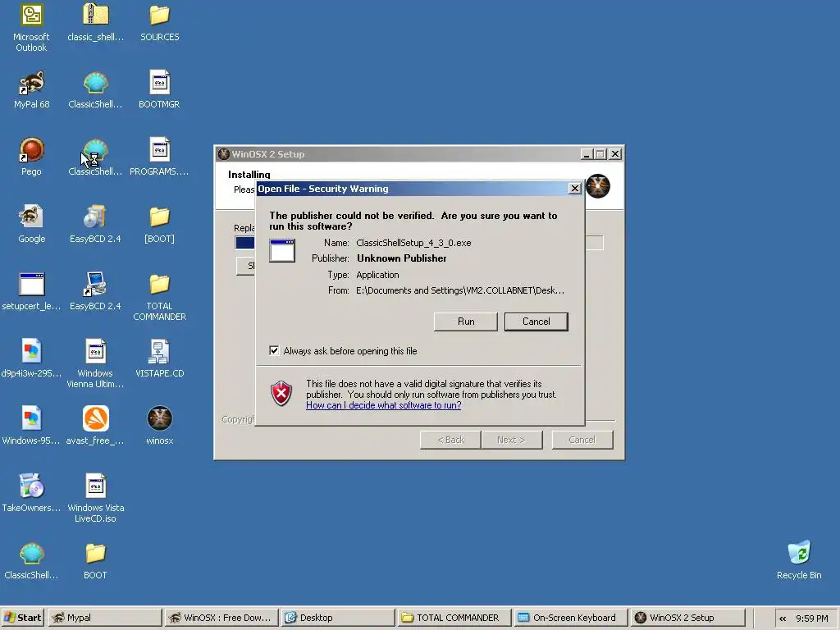
Task: Switch to TOTAL COMMANDER taskbar window
Action: tap(454, 618)
